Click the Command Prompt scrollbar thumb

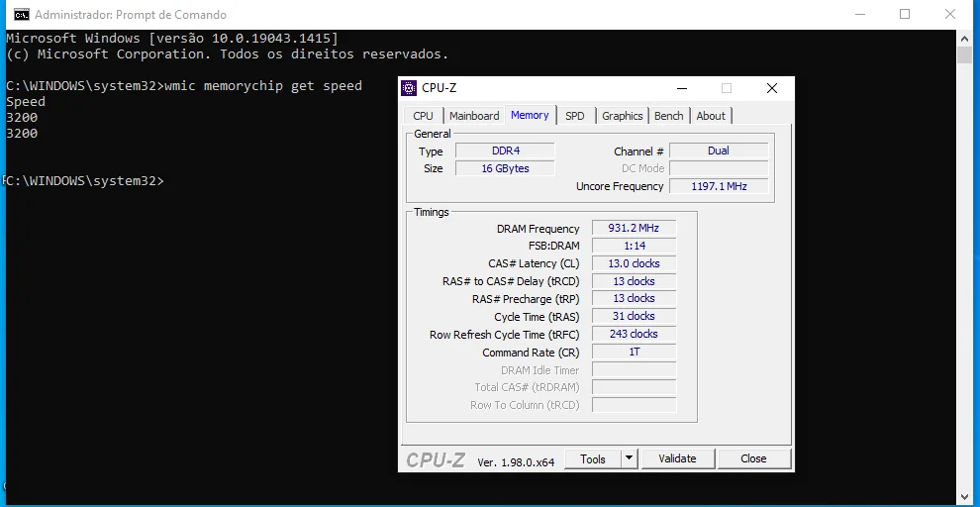(964, 54)
